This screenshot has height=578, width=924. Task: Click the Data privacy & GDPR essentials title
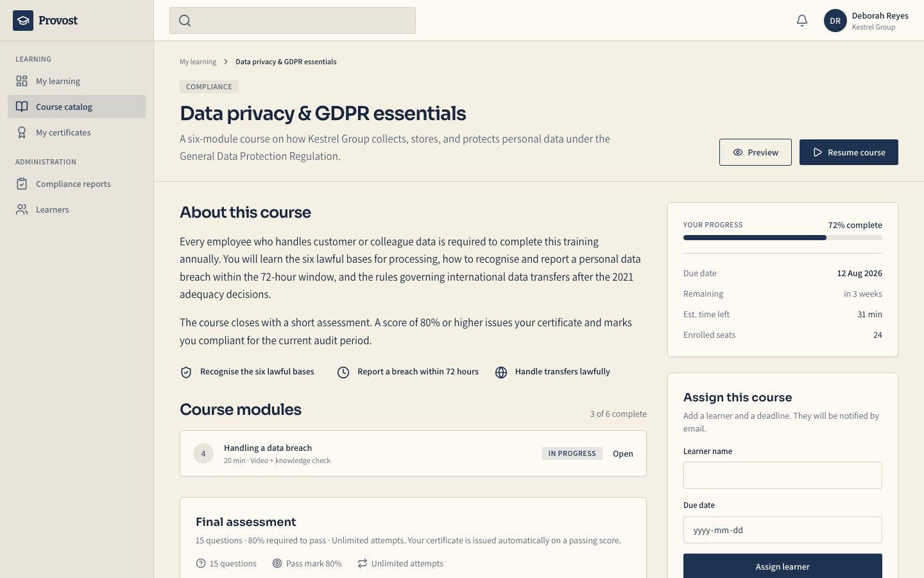[x=323, y=113]
